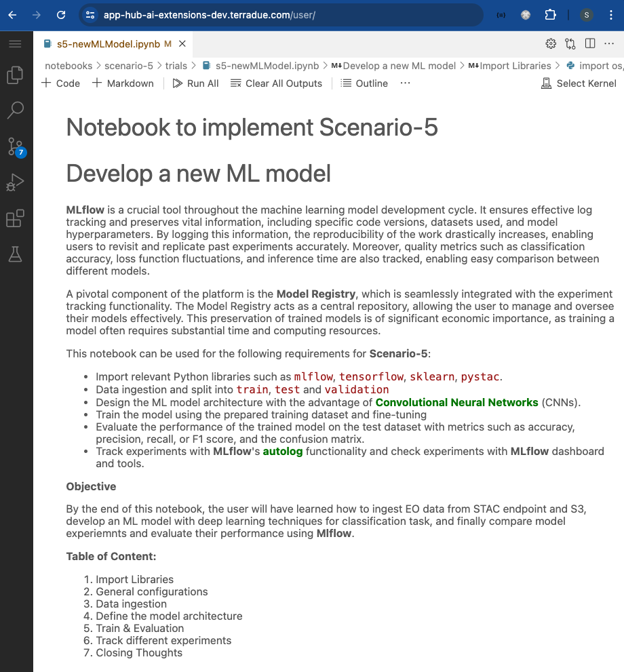Image resolution: width=624 pixels, height=672 pixels.
Task: Add a new Markdown cell
Action: (123, 83)
